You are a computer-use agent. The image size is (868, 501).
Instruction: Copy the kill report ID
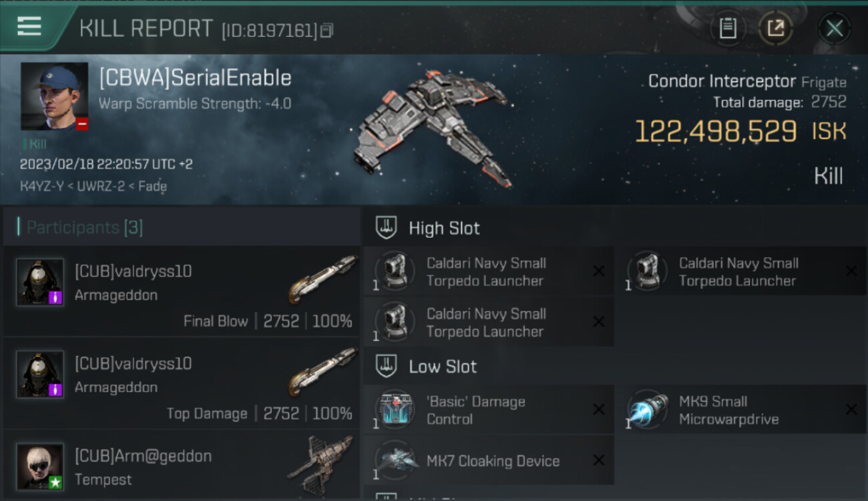click(x=327, y=31)
